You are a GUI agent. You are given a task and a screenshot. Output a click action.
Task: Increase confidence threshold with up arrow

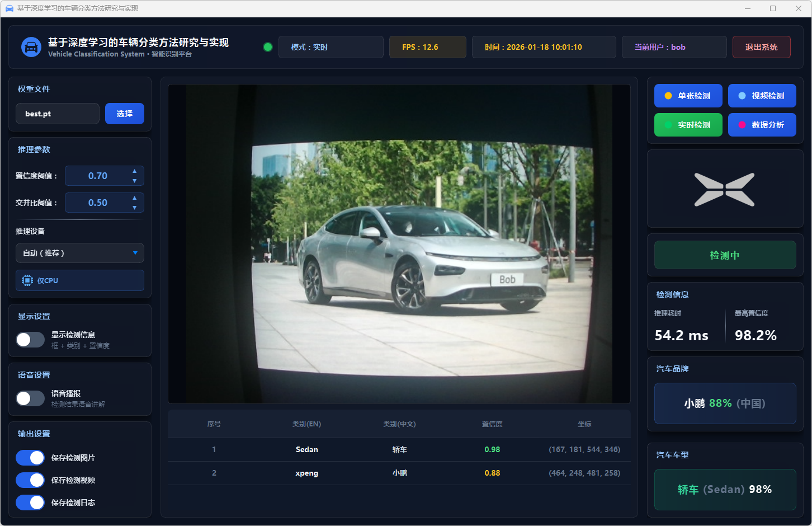(x=134, y=171)
